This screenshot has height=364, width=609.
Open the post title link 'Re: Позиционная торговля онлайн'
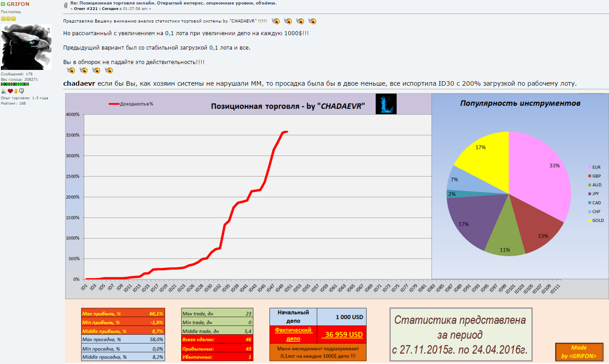pos(174,3)
